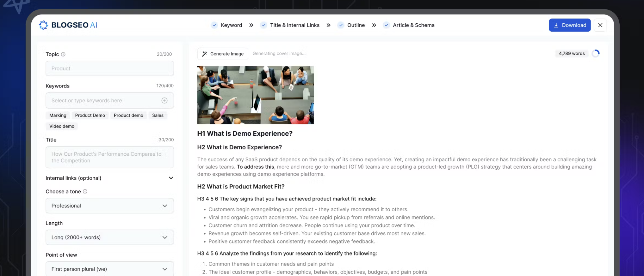Click the magic wand icon on Generate Image
This screenshot has height=276, width=644.
(205, 54)
